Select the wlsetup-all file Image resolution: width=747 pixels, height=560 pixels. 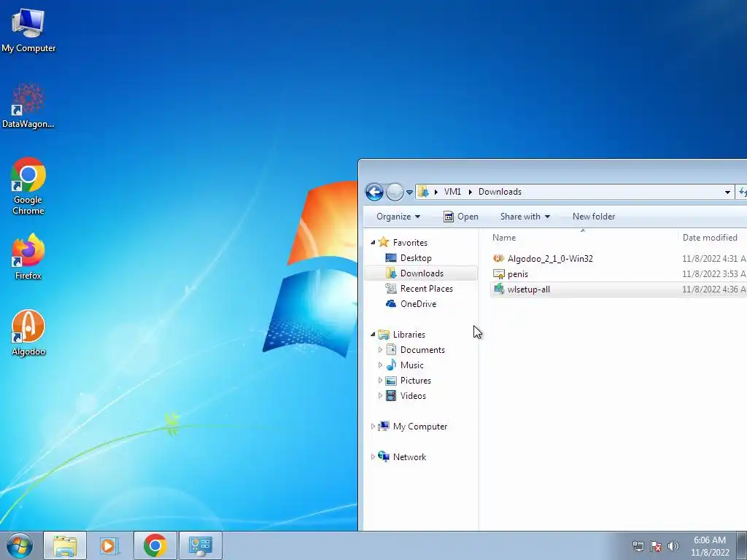coord(528,289)
